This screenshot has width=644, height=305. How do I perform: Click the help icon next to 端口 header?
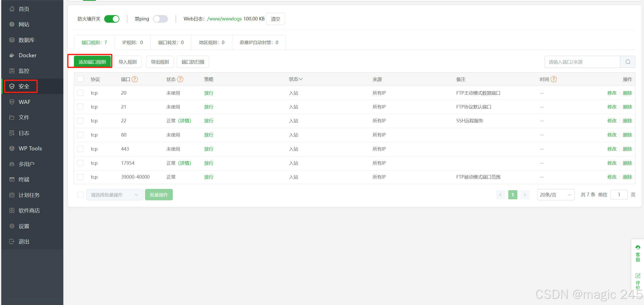[135, 79]
